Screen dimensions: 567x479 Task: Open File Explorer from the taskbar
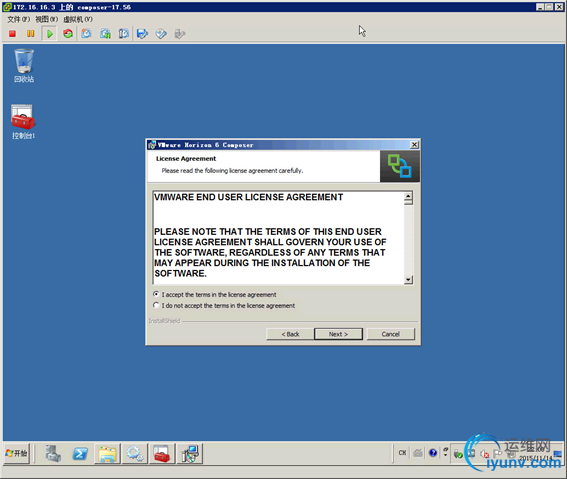[x=107, y=453]
